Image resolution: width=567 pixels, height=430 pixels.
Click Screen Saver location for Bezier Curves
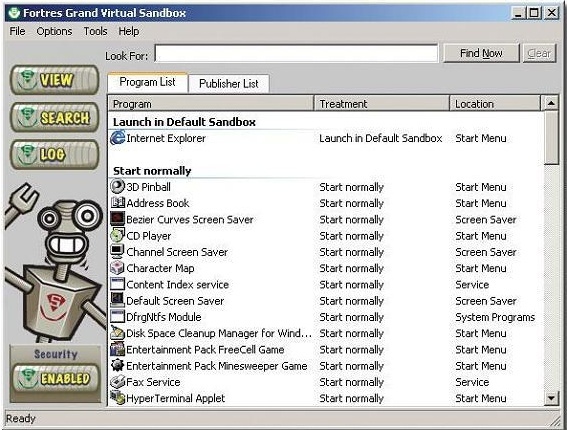[x=486, y=219]
